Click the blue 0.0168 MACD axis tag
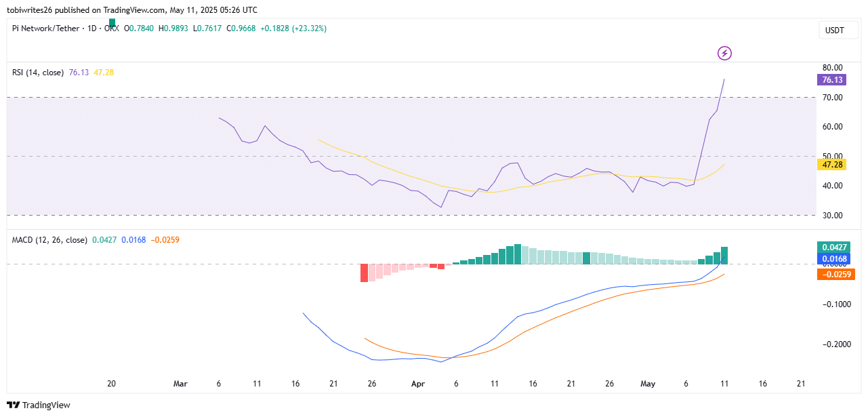 [834, 258]
